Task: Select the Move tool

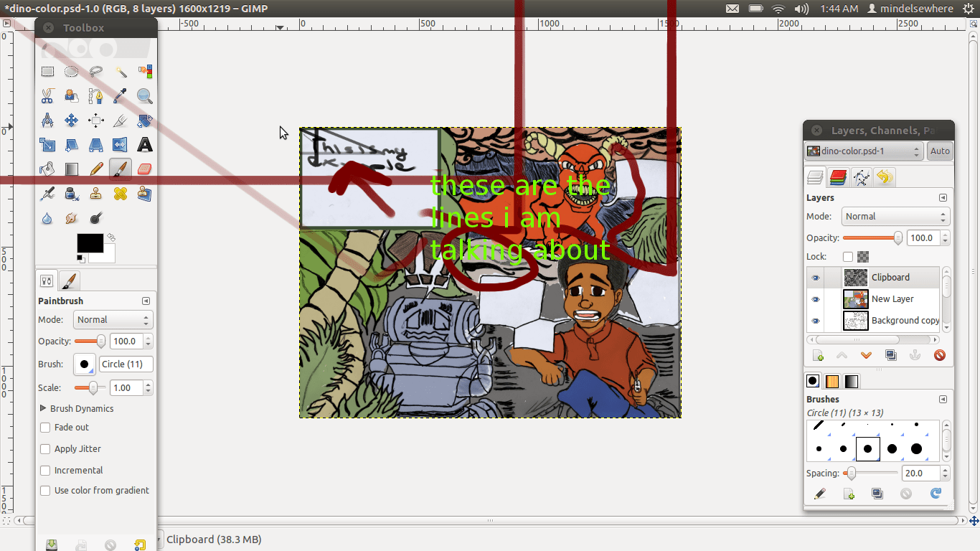Action: point(72,121)
